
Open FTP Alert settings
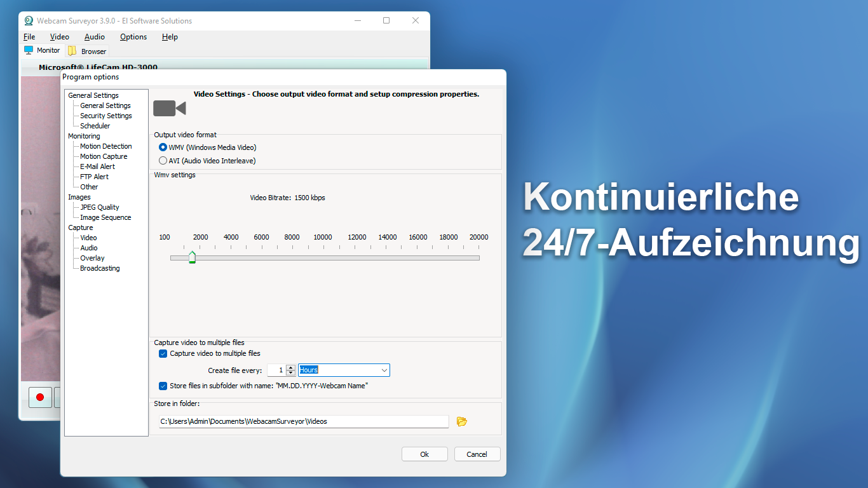pos(94,177)
